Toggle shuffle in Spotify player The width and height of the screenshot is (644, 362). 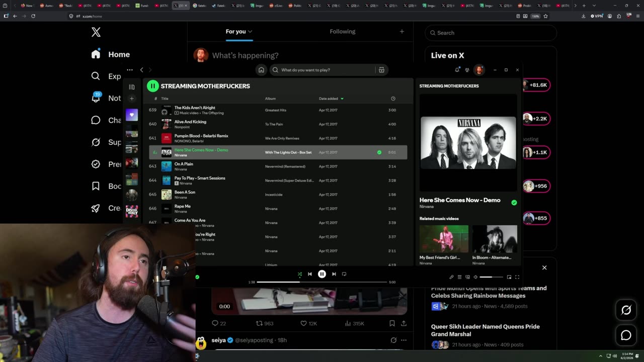pyautogui.click(x=300, y=274)
